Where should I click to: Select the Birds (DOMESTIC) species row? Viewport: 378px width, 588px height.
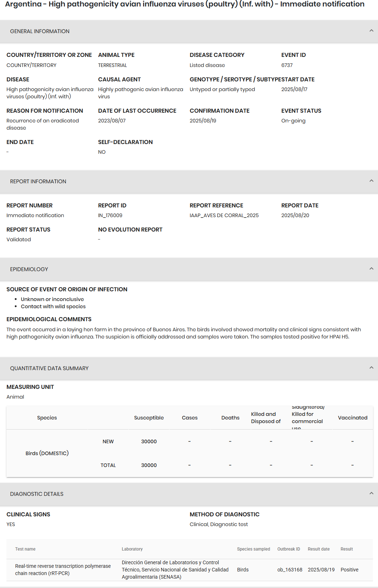pyautogui.click(x=47, y=453)
